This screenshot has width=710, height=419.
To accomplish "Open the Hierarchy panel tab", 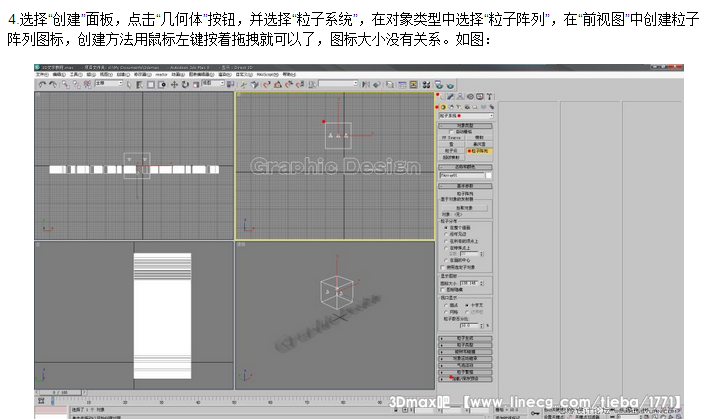I will 459,98.
